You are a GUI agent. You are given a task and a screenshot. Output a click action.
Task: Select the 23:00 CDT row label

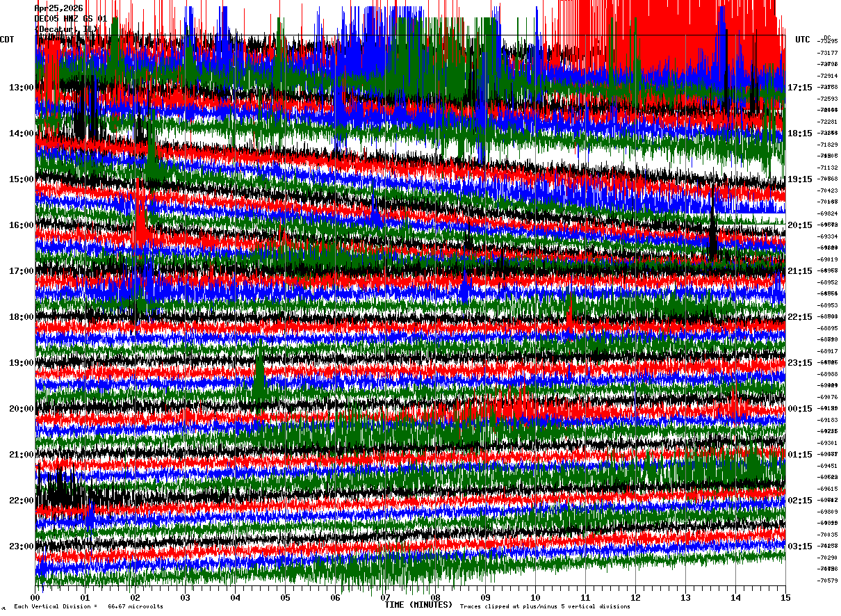(21, 546)
